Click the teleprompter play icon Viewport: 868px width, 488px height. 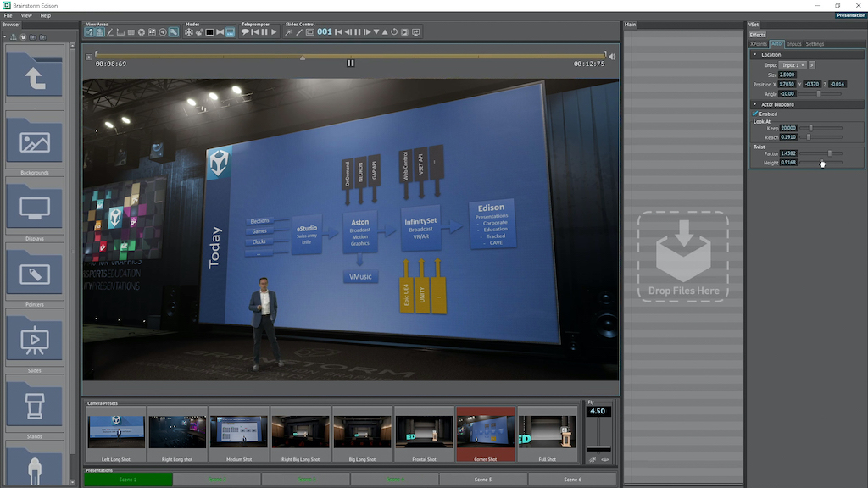click(274, 32)
